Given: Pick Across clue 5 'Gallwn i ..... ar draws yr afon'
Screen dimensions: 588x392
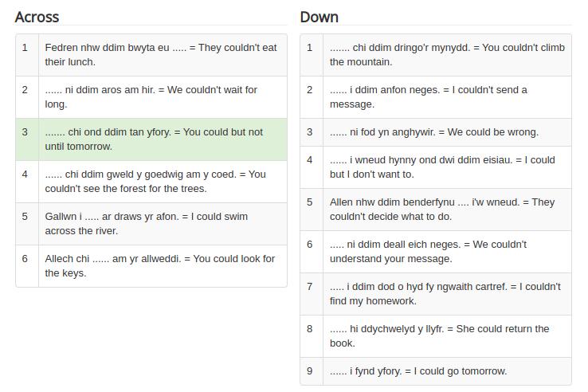Looking at the screenshot, I should pyautogui.click(x=151, y=224).
